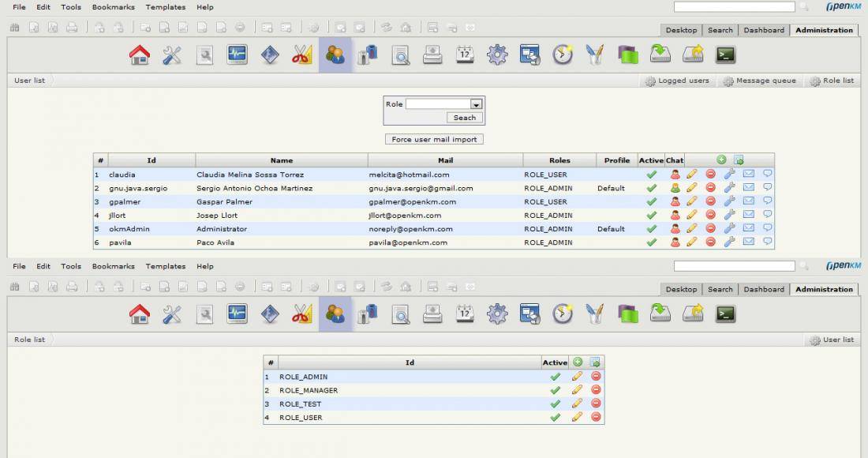Go to Message queue
The width and height of the screenshot is (868, 458).
tap(759, 81)
